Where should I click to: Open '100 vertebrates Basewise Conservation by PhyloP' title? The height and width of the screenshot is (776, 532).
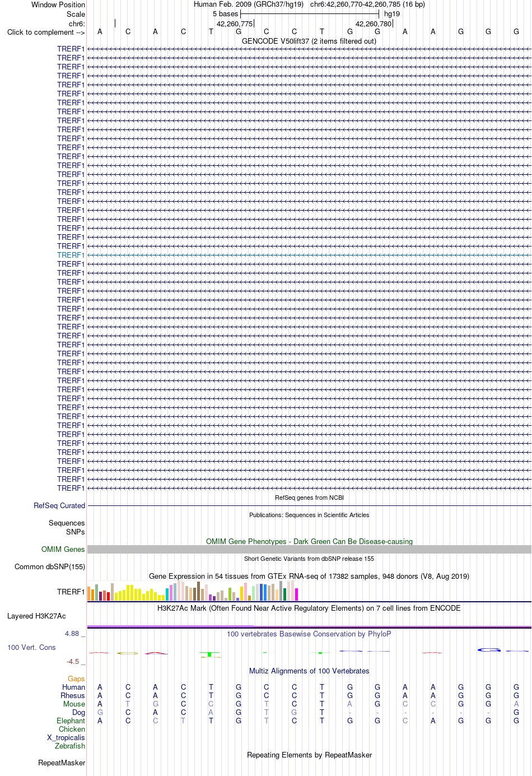(x=309, y=634)
